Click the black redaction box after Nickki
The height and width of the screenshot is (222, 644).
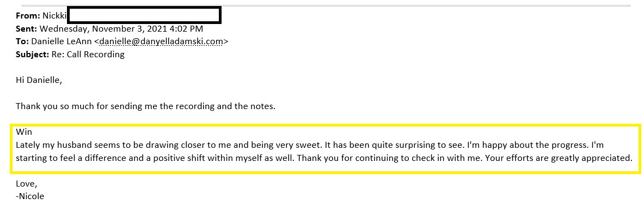tap(145, 15)
